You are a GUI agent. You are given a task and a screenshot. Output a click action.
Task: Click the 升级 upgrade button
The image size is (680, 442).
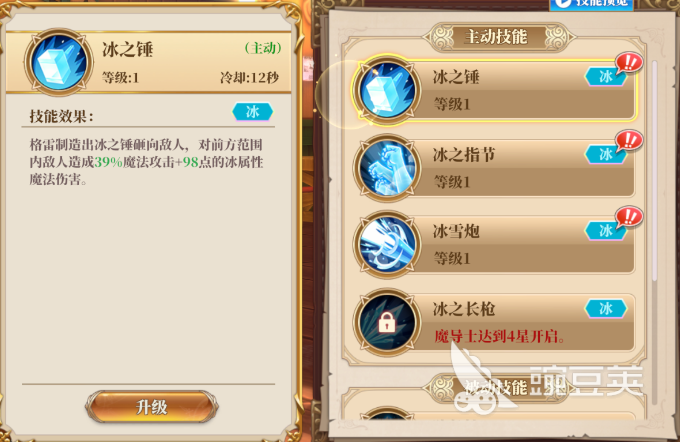(151, 407)
